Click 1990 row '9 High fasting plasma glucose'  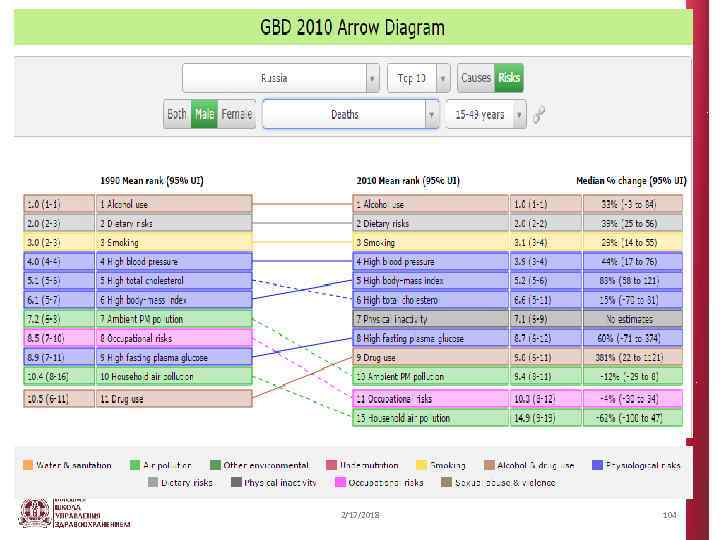point(174,357)
